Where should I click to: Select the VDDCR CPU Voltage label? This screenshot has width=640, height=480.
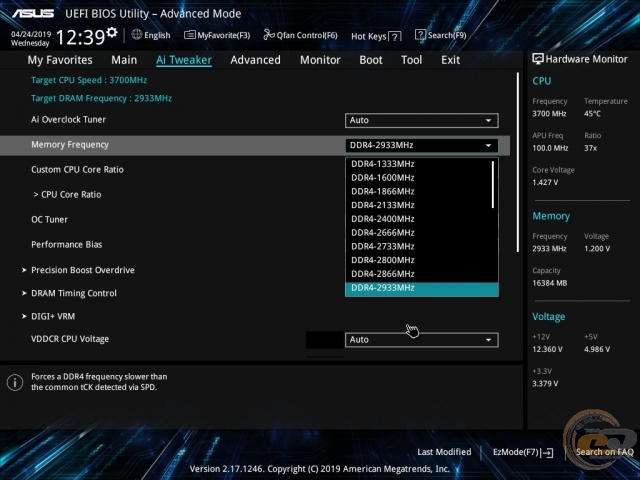[70, 339]
